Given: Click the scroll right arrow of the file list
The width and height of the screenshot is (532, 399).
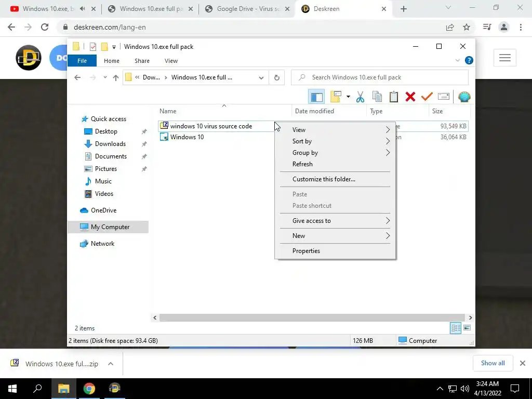Looking at the screenshot, I should click(x=470, y=317).
